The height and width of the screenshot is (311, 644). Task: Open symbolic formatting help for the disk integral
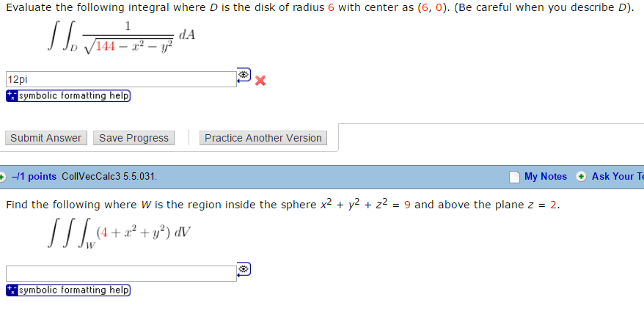point(73,96)
